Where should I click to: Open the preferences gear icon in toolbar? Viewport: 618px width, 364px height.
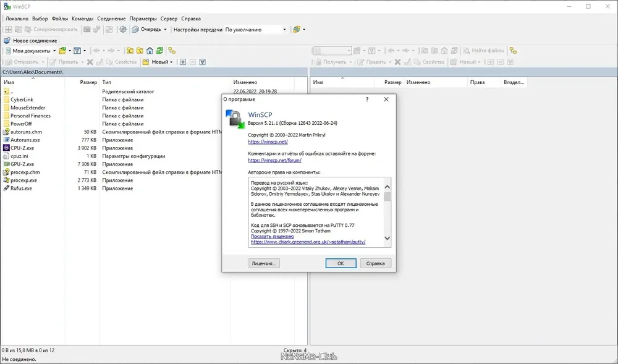coord(123,29)
